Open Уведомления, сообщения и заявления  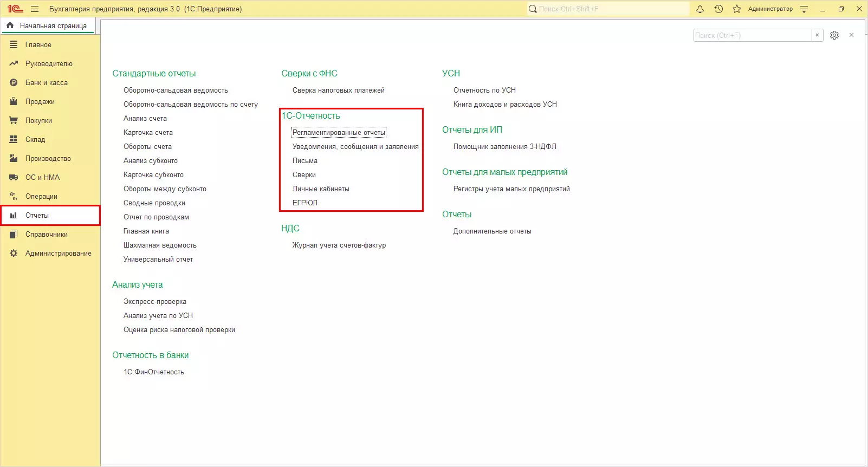tap(355, 147)
